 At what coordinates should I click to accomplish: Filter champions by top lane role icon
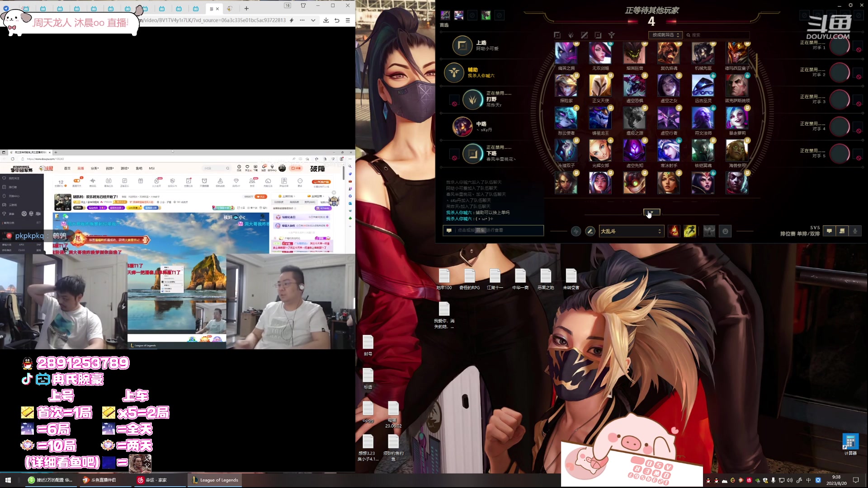tap(557, 35)
